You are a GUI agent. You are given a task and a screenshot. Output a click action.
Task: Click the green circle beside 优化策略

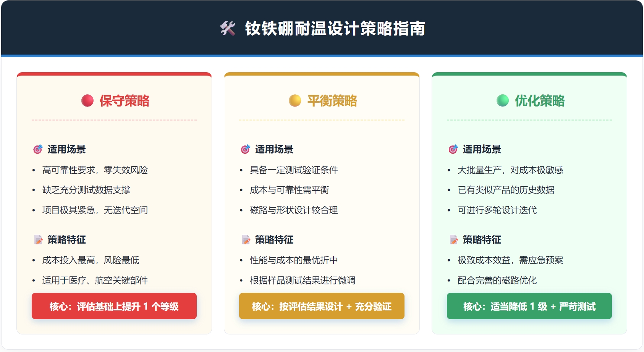pyautogui.click(x=503, y=100)
